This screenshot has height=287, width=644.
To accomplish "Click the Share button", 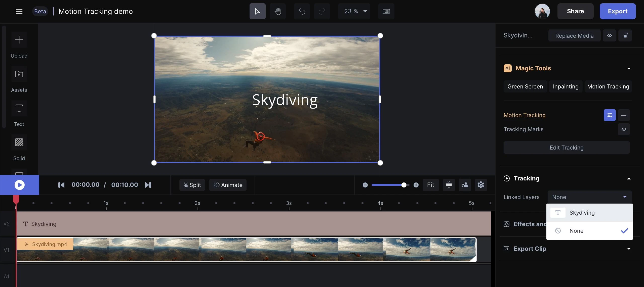I will pyautogui.click(x=575, y=11).
